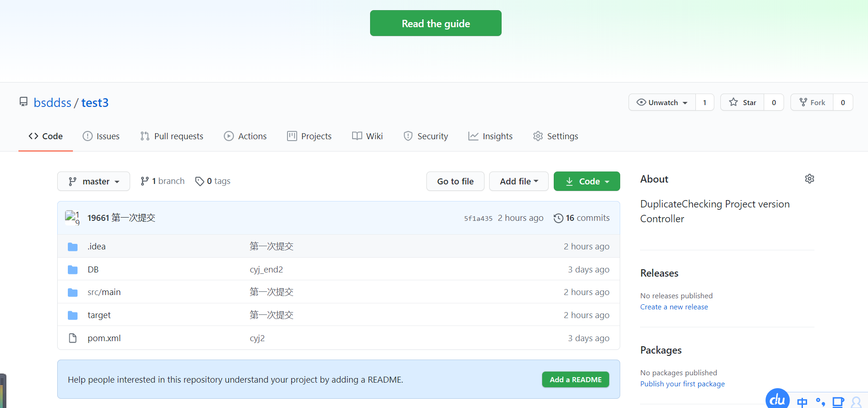Fork the test3 repository
This screenshot has height=408, width=868.
pyautogui.click(x=812, y=102)
